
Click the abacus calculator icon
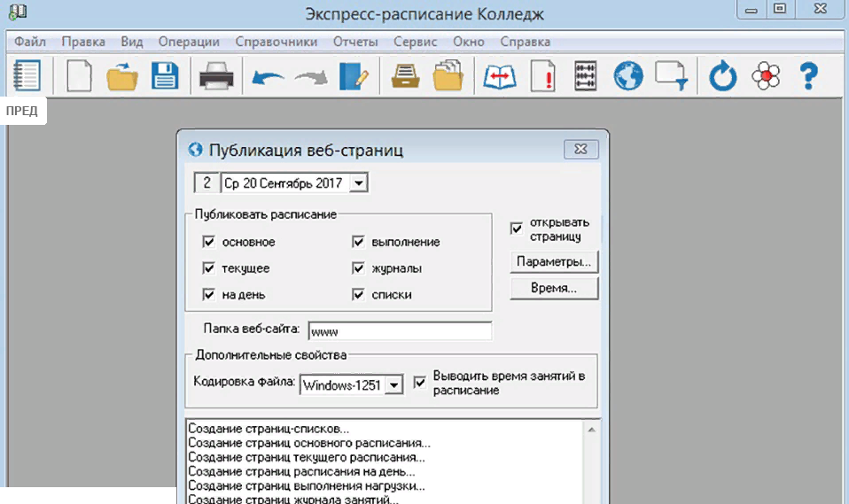click(586, 76)
